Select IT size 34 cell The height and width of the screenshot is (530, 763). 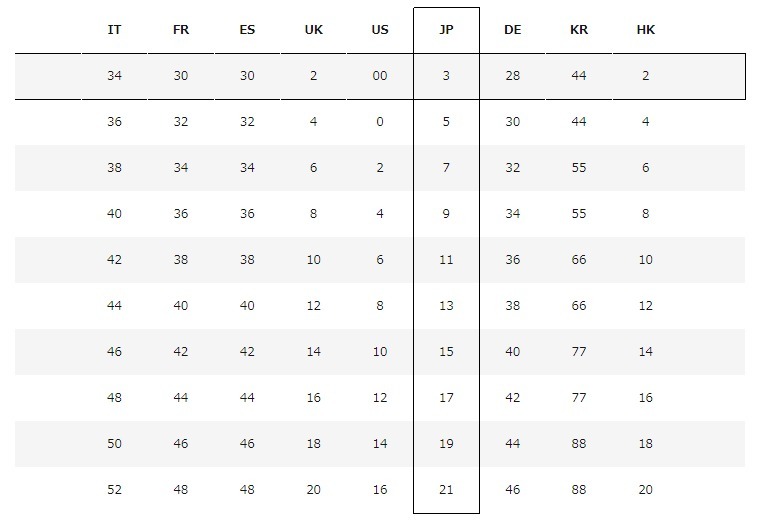[114, 76]
